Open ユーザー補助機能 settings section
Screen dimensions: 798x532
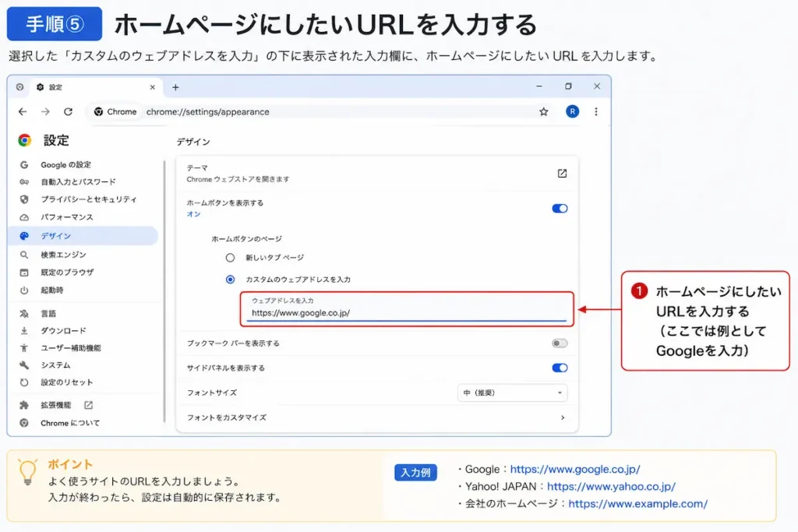click(x=71, y=348)
